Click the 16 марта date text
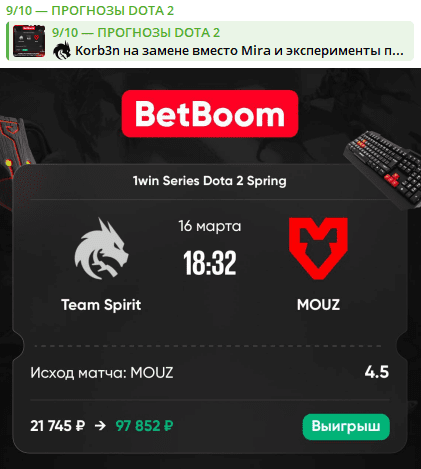 pos(210,226)
